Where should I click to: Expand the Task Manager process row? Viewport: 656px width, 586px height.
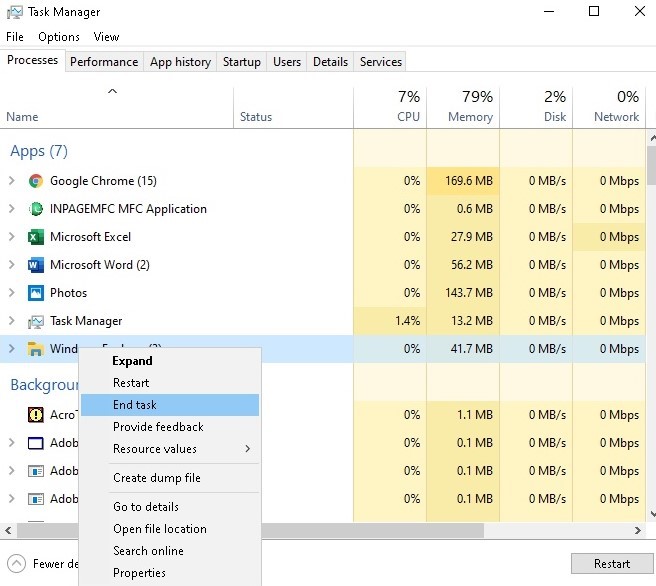[x=12, y=321]
